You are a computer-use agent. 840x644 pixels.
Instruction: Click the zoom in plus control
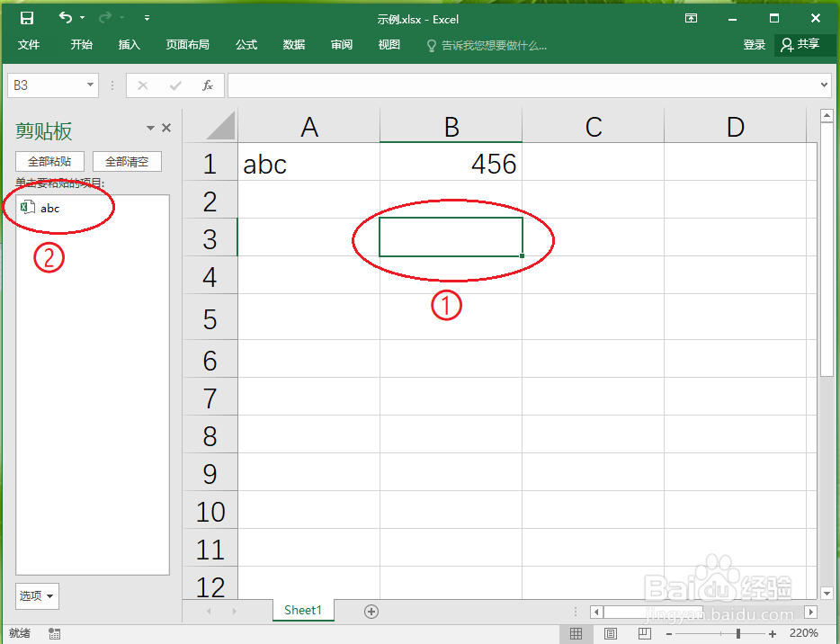point(772,632)
